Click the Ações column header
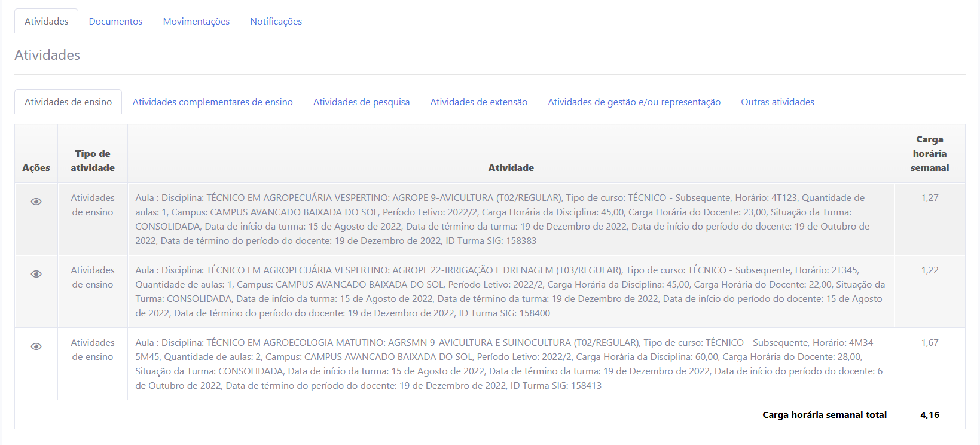This screenshot has width=980, height=445. [36, 168]
